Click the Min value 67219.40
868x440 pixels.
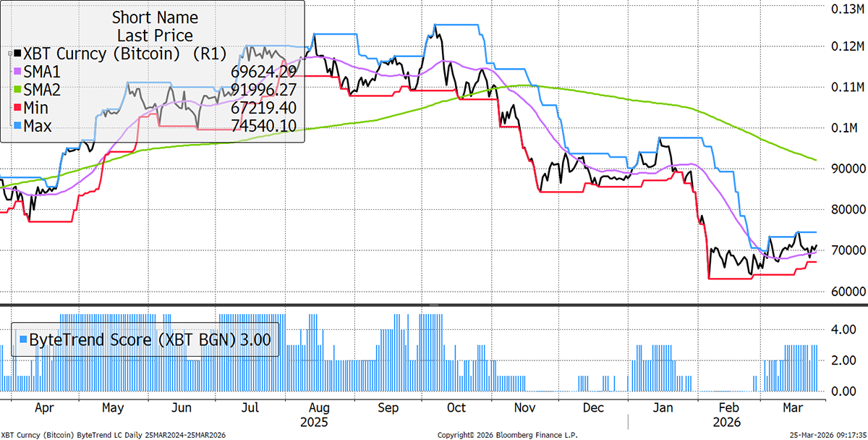[264, 109]
